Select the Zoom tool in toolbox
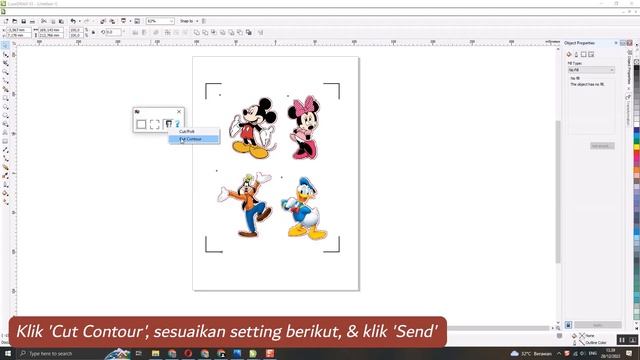The width and height of the screenshot is (640, 360). point(5,72)
